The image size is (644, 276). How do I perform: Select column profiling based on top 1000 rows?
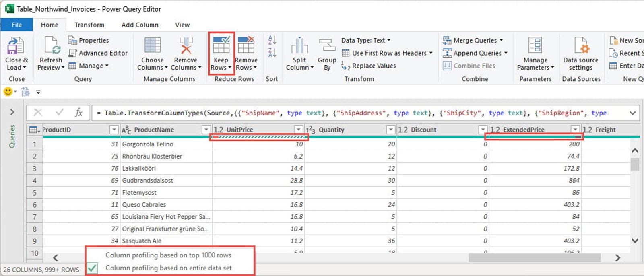[x=168, y=255]
